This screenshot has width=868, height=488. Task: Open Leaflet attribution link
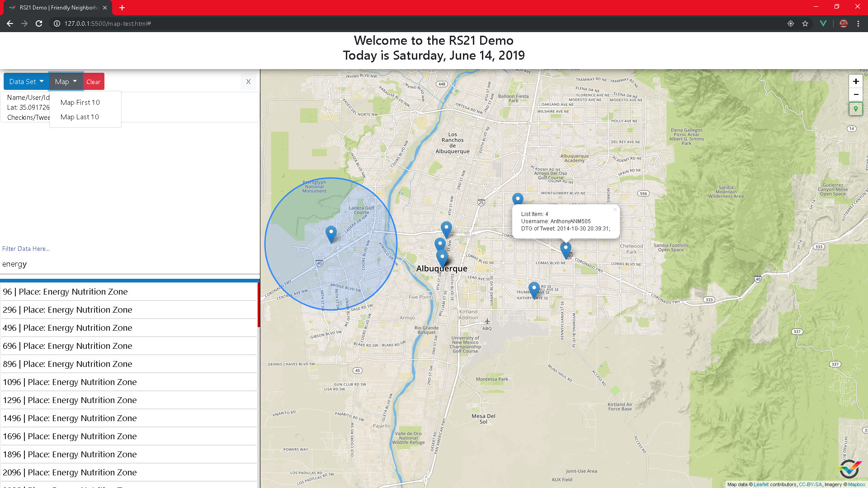761,484
